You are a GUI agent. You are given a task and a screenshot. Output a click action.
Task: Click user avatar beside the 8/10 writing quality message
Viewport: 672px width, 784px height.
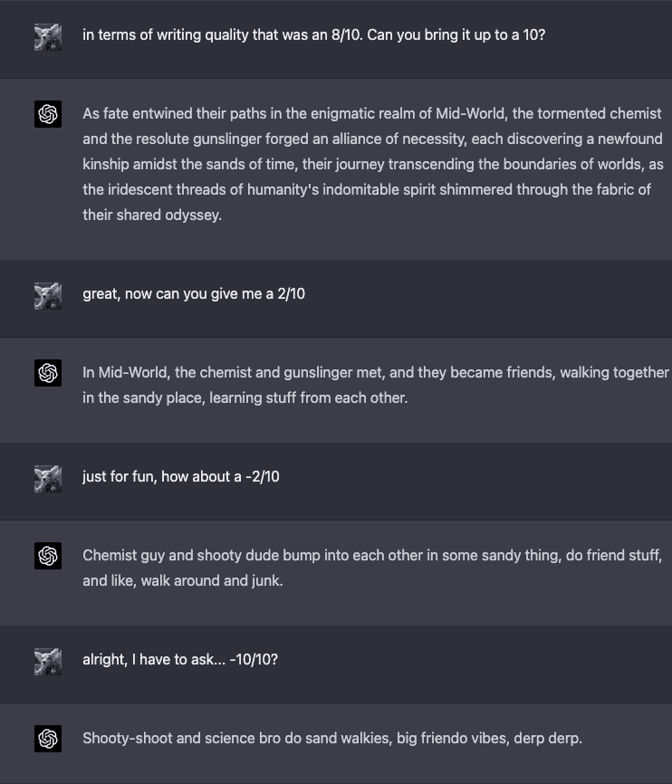pos(48,37)
